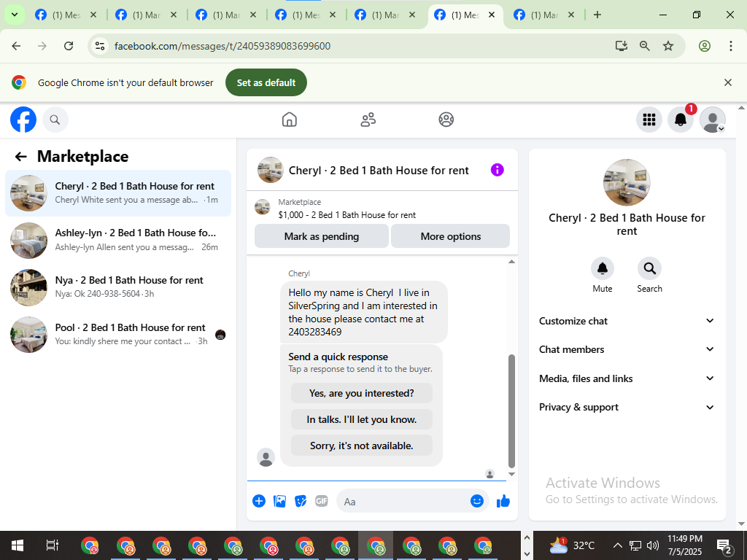Click Mark as pending button
Screen dimensions: 747x560
point(322,236)
